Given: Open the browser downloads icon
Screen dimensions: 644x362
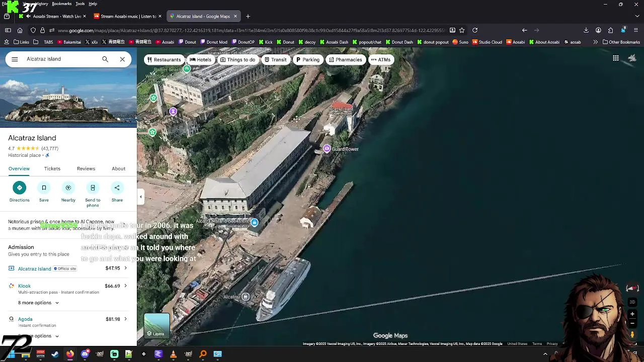Looking at the screenshot, I should pos(586,30).
